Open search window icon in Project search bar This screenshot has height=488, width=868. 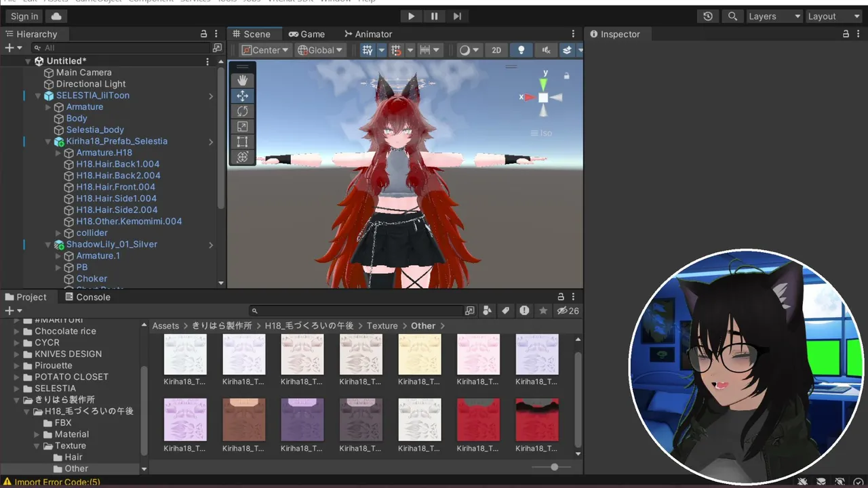pos(469,310)
